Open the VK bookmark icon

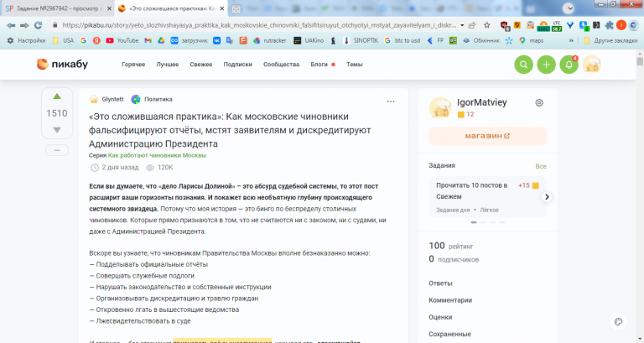217,40
